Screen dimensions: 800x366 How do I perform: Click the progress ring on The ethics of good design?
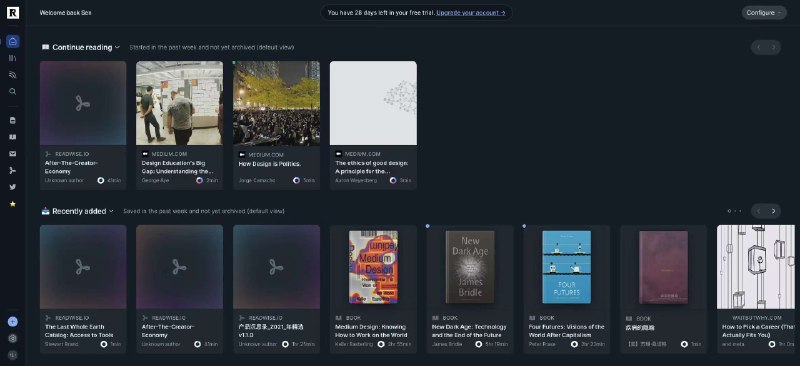(393, 180)
